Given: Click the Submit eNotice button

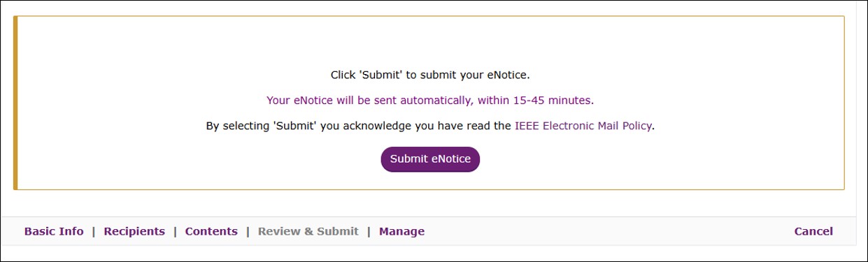Looking at the screenshot, I should [x=430, y=159].
